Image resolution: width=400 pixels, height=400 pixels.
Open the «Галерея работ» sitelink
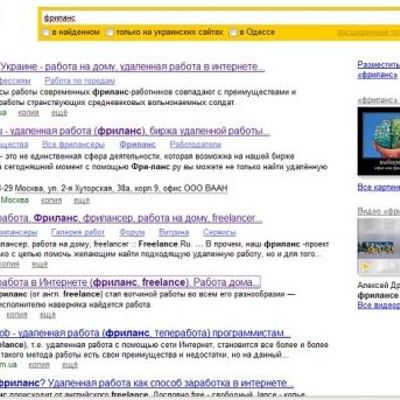coord(78,232)
